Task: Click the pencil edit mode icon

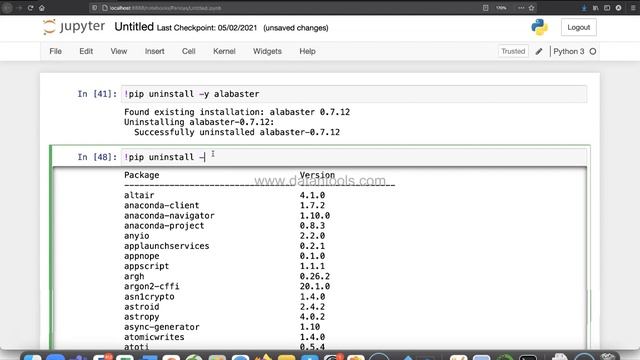Action: pos(539,51)
